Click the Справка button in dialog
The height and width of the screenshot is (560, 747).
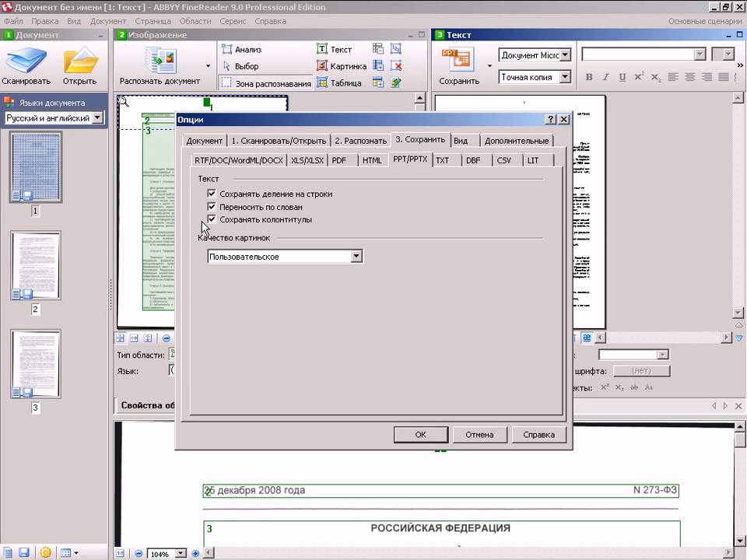[x=538, y=434]
